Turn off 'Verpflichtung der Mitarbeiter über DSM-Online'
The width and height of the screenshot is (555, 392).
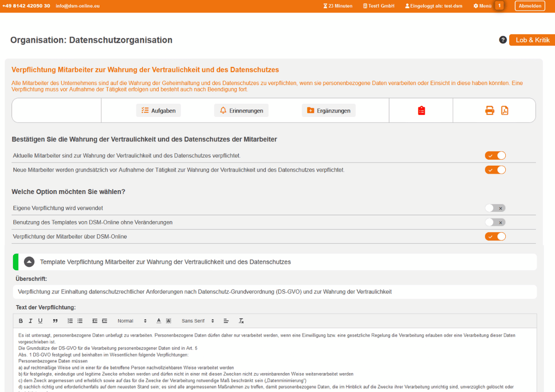pos(495,236)
